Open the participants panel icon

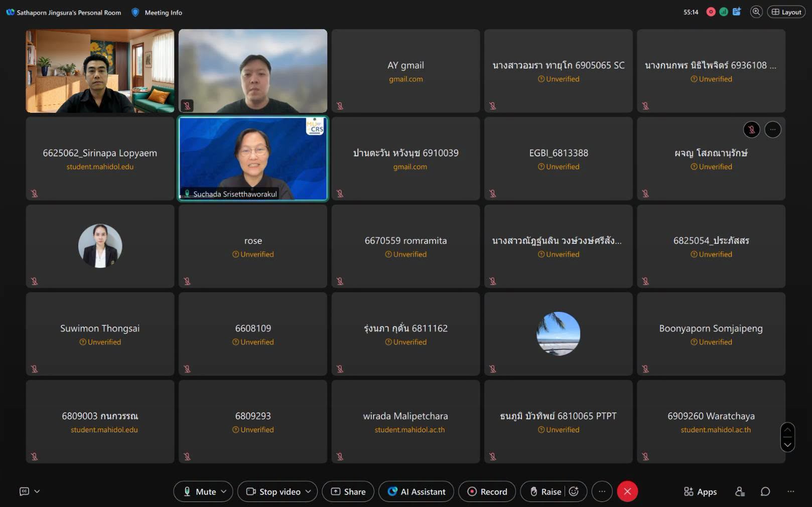tap(740, 491)
